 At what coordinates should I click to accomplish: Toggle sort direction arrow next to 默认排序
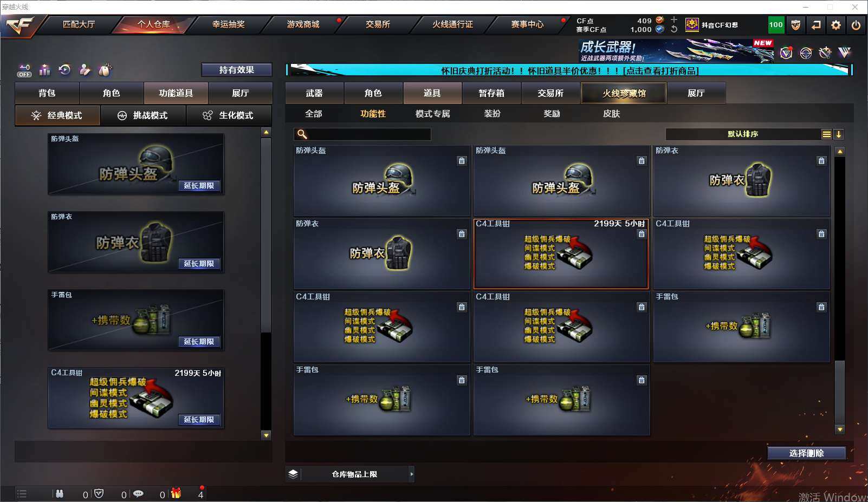click(x=839, y=134)
